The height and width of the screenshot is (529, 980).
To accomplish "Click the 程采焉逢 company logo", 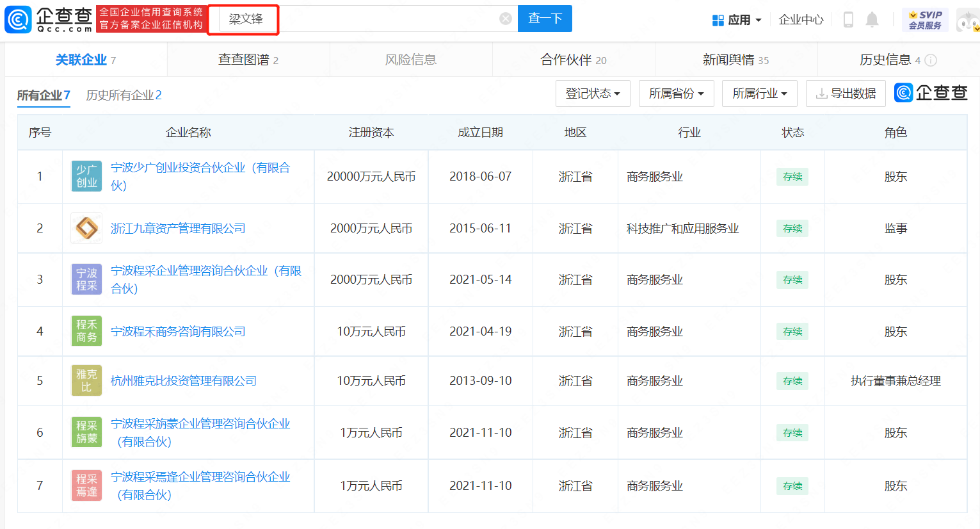I will [86, 485].
